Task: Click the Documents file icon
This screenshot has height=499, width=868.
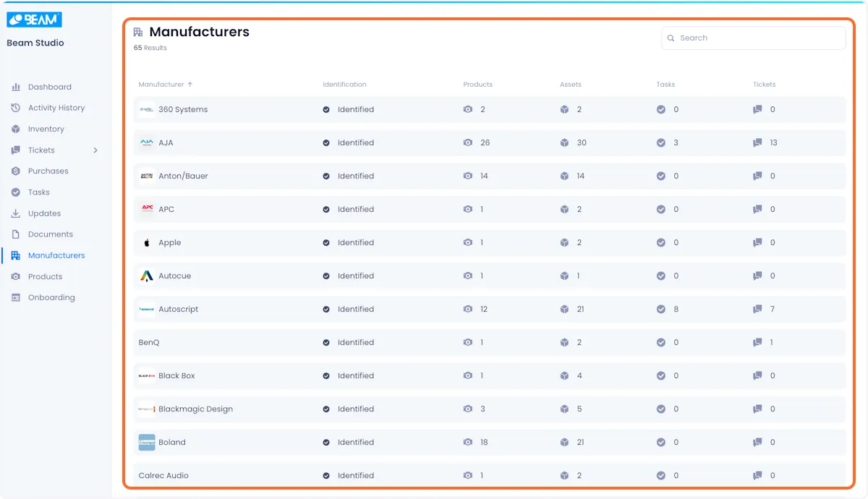Action: tap(16, 234)
